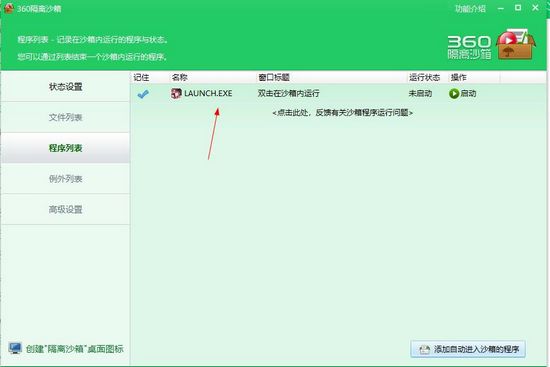This screenshot has width=550, height=367.
Task: Select the 程序列表 sidebar tab
Action: (65, 148)
